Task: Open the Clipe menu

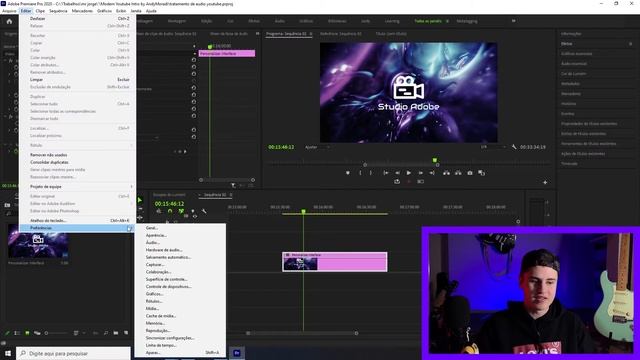Action: tap(40, 11)
